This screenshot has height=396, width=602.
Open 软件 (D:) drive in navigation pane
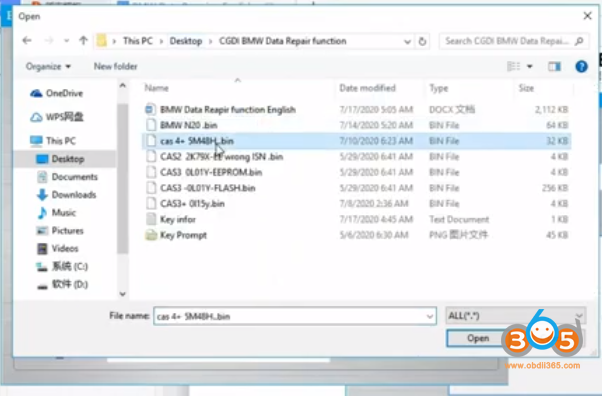(62, 284)
